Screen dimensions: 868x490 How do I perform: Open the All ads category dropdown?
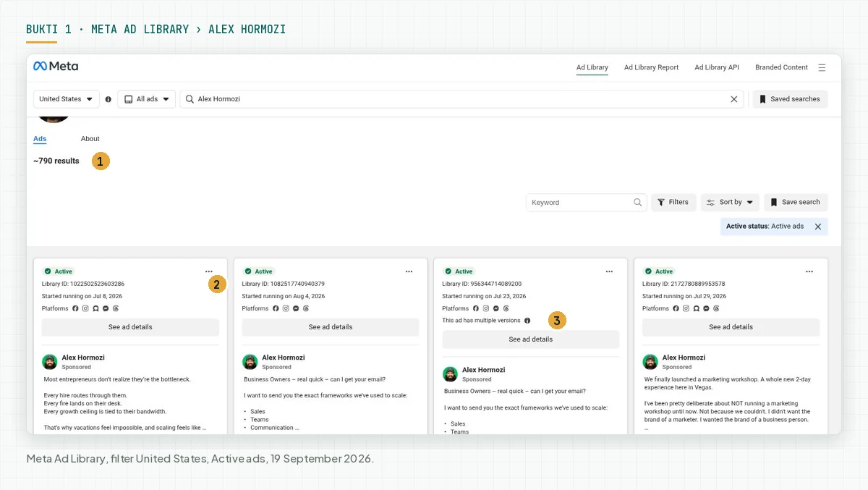pyautogui.click(x=147, y=99)
